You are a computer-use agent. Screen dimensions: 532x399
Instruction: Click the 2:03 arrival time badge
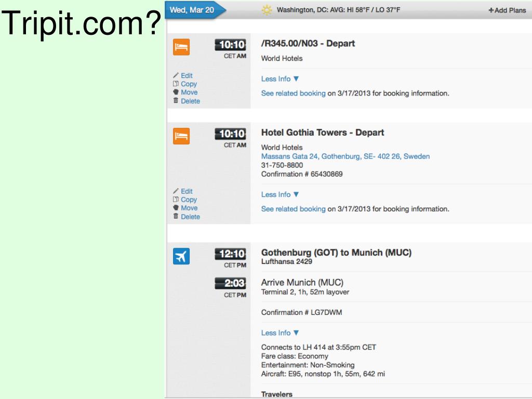(x=230, y=283)
